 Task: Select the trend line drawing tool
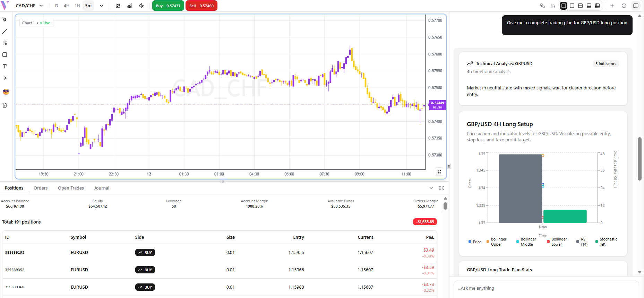tap(5, 31)
